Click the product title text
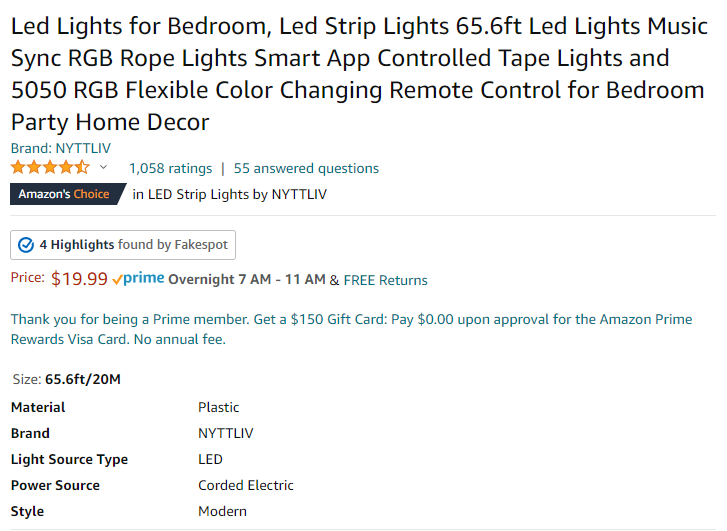The width and height of the screenshot is (727, 531). click(x=359, y=74)
